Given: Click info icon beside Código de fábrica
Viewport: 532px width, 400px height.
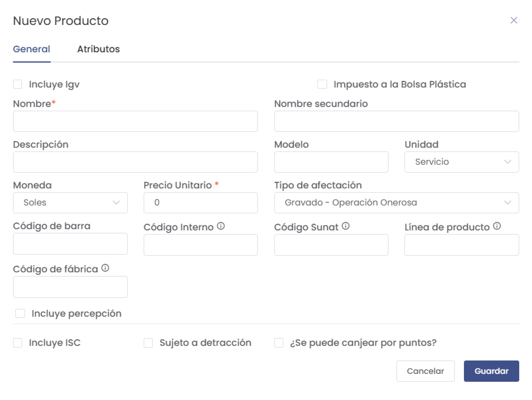Looking at the screenshot, I should (105, 268).
